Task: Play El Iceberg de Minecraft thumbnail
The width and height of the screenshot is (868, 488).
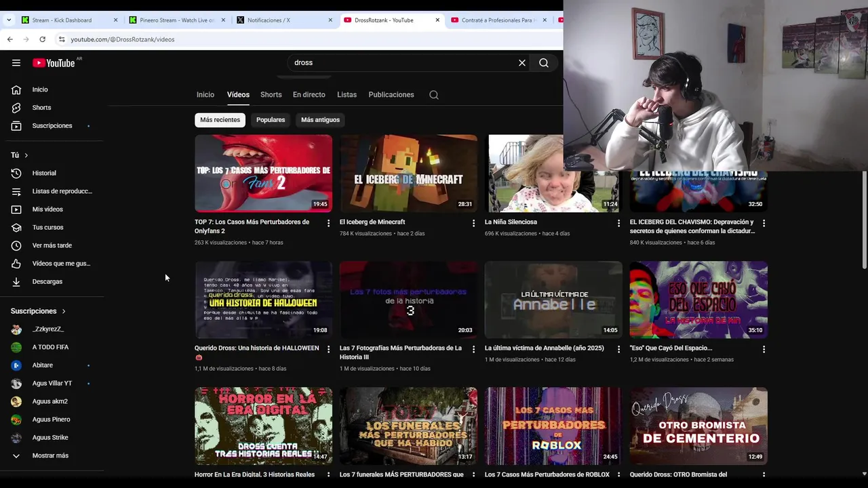Action: [408, 174]
